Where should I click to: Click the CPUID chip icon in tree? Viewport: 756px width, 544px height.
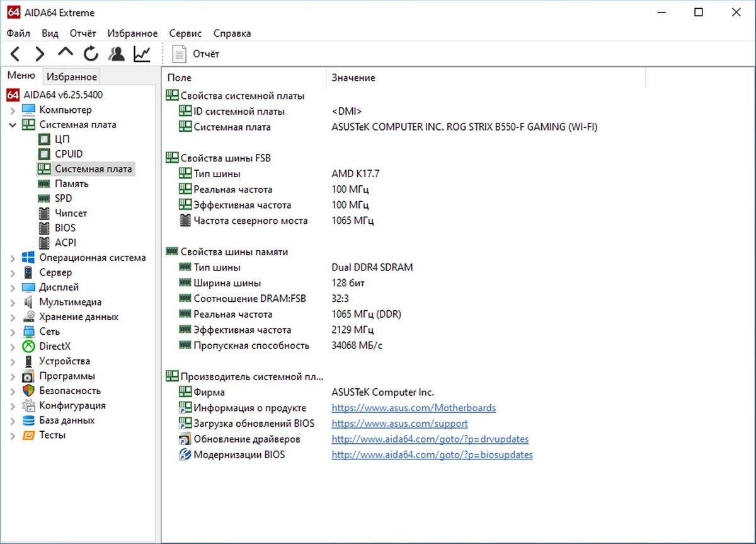point(43,154)
